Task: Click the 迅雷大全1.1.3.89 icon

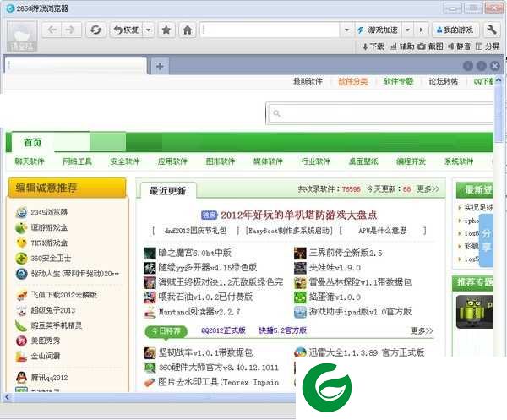Action: (300, 352)
